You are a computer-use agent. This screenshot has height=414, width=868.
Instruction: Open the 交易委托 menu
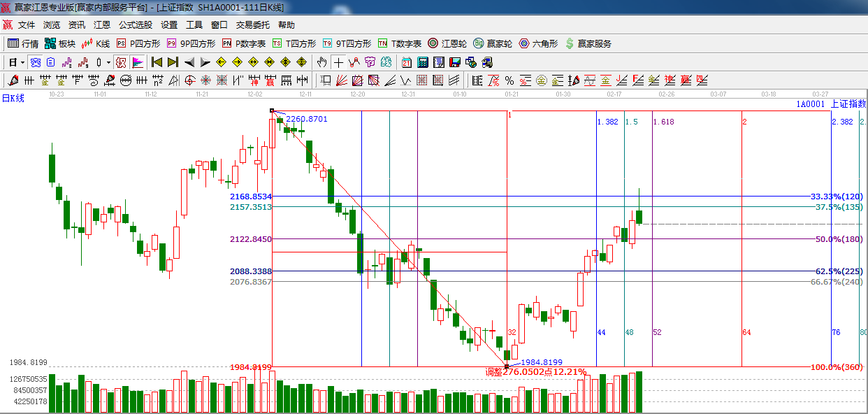click(252, 24)
